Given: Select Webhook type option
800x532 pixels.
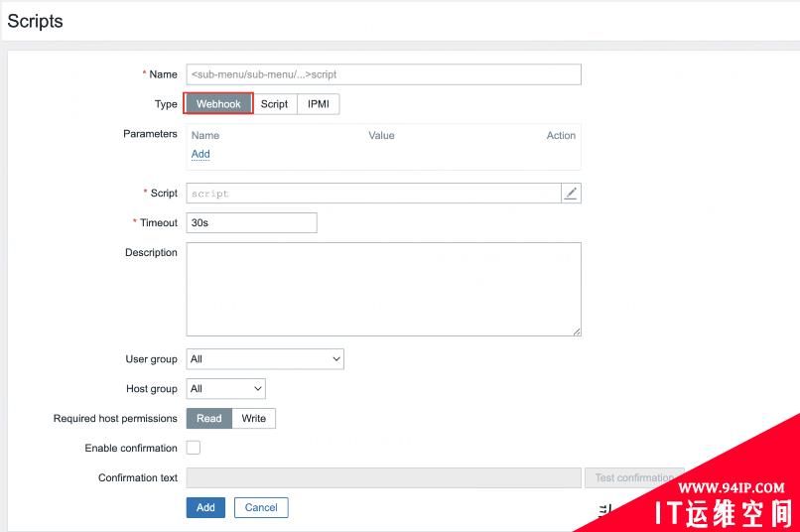Looking at the screenshot, I should (218, 104).
